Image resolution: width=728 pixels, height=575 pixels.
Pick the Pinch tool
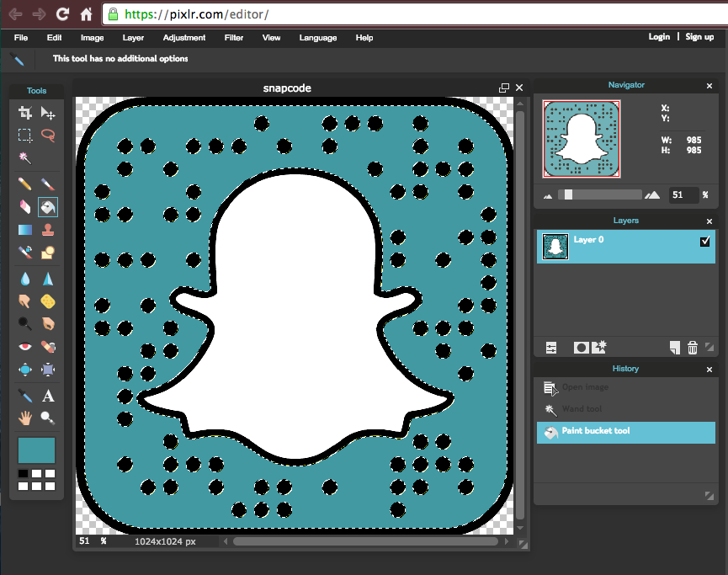48,370
